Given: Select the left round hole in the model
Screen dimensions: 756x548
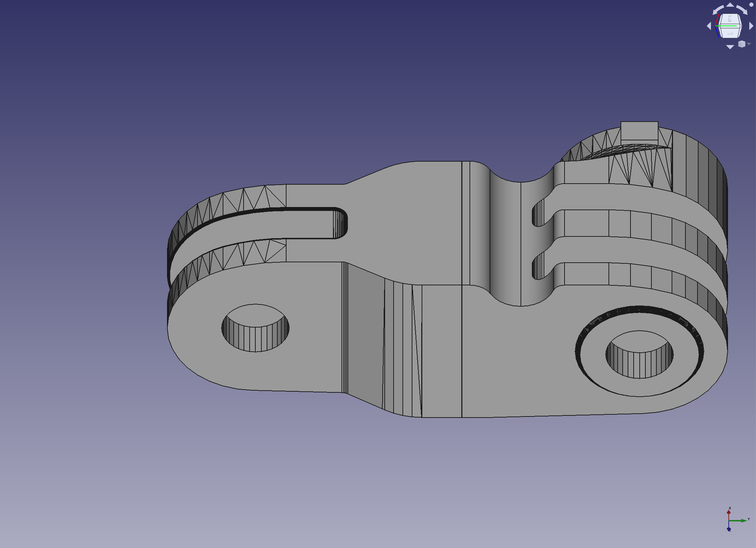Looking at the screenshot, I should pos(255,328).
